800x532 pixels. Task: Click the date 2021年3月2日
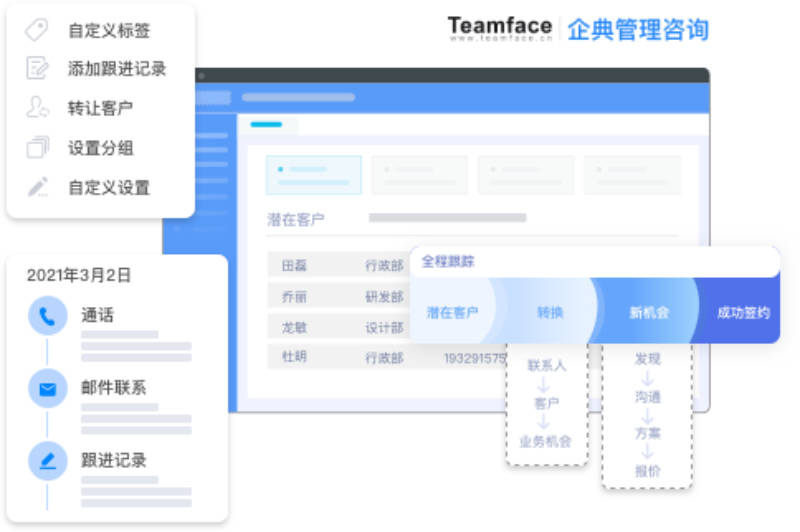[x=79, y=275]
